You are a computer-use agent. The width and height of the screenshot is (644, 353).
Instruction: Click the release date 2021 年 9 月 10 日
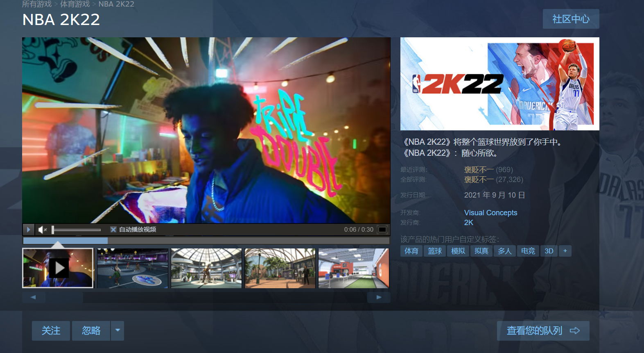point(495,195)
